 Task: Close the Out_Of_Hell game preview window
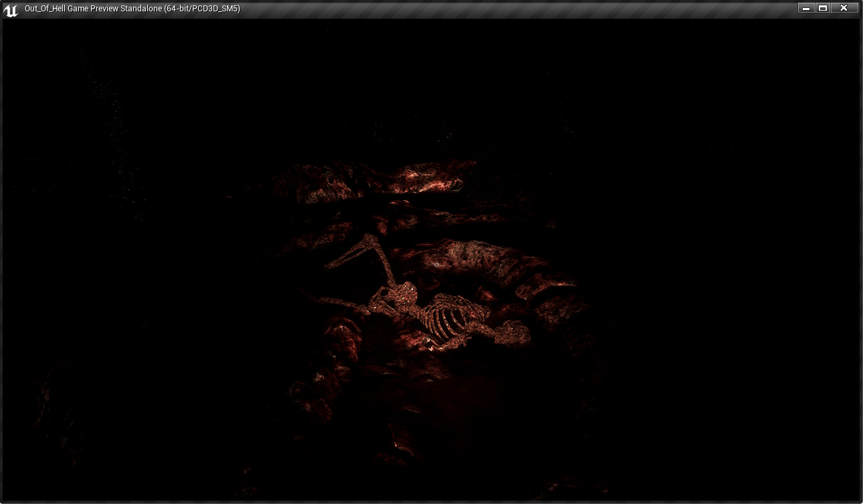pos(844,8)
